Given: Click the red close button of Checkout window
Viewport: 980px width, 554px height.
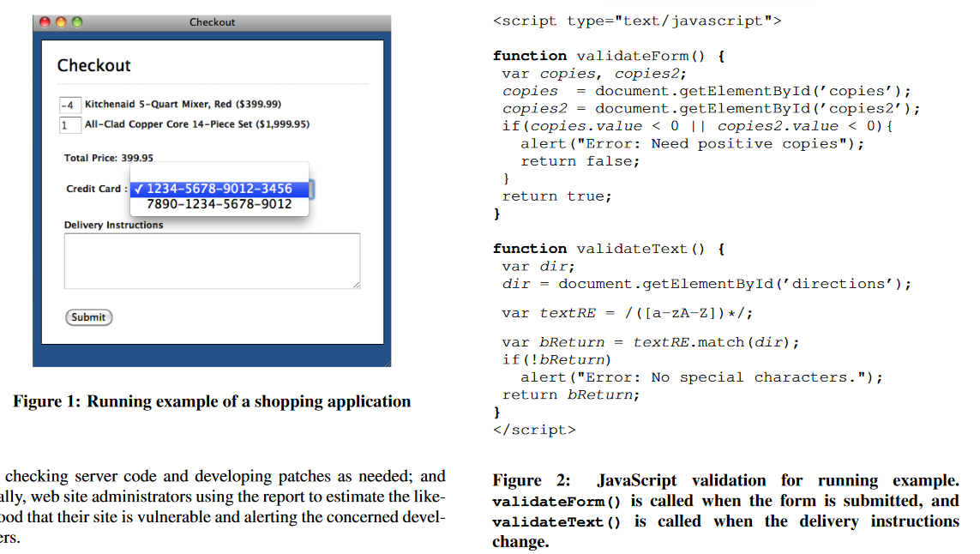Looking at the screenshot, I should click(x=45, y=22).
